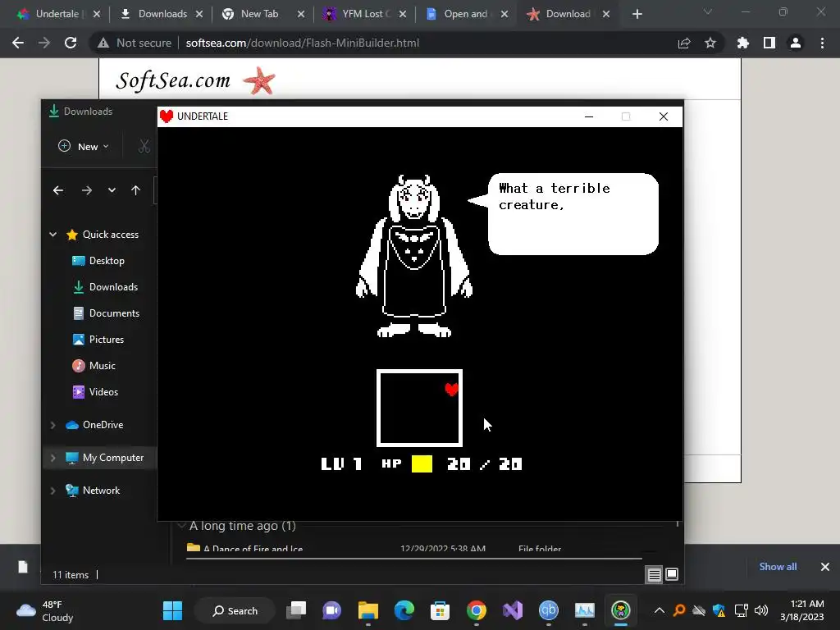The height and width of the screenshot is (630, 840).
Task: Show hidden system tray icons
Action: [660, 610]
